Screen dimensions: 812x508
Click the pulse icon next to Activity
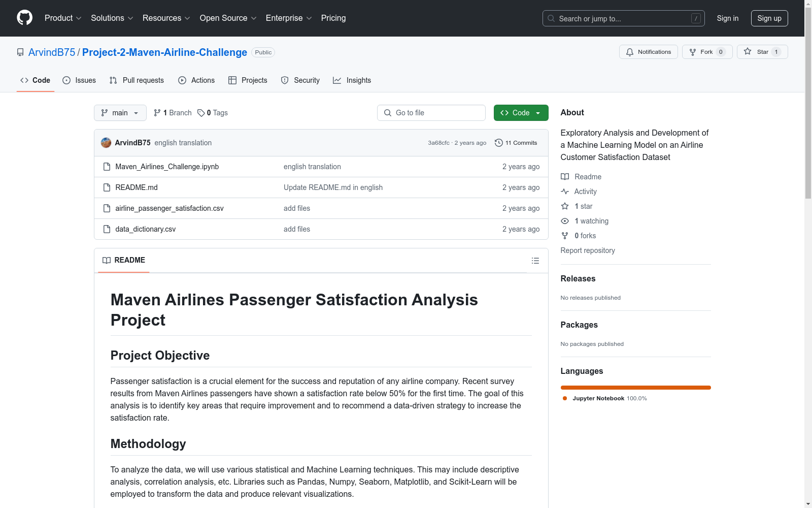[565, 192]
